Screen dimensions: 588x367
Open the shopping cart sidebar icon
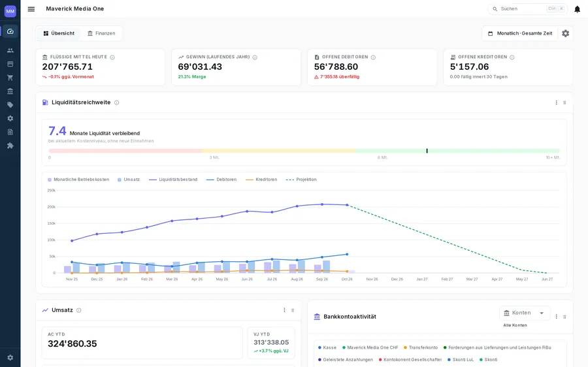[x=10, y=78]
